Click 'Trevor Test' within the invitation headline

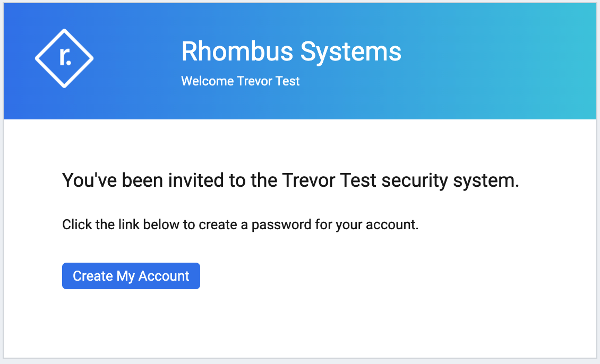(329, 180)
